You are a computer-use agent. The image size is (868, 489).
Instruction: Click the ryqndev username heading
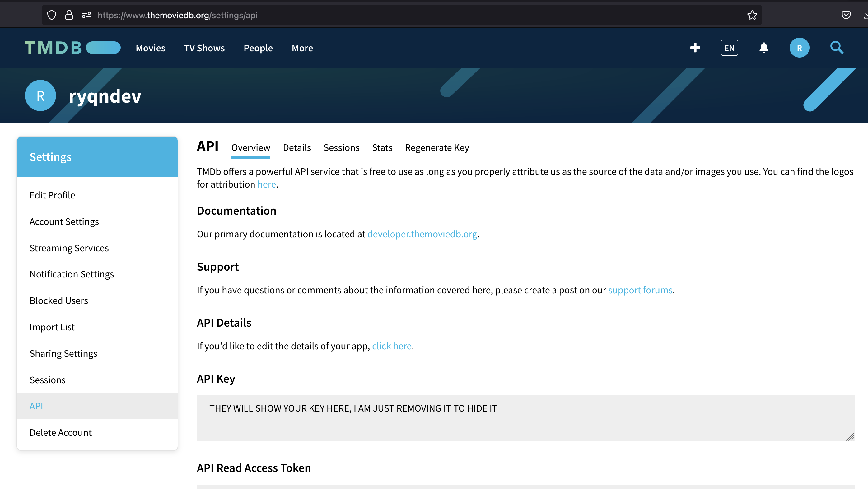click(x=105, y=96)
